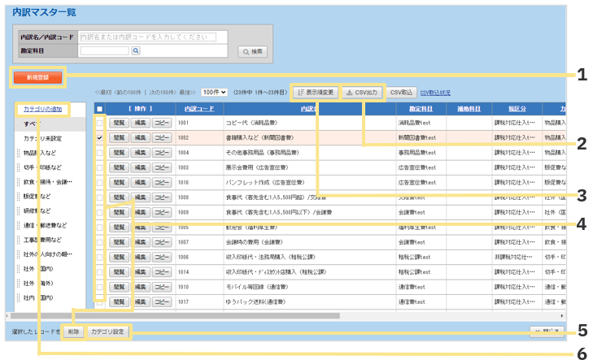
Task: Click the 内訳名/内訳コード search input field
Action: (x=154, y=37)
